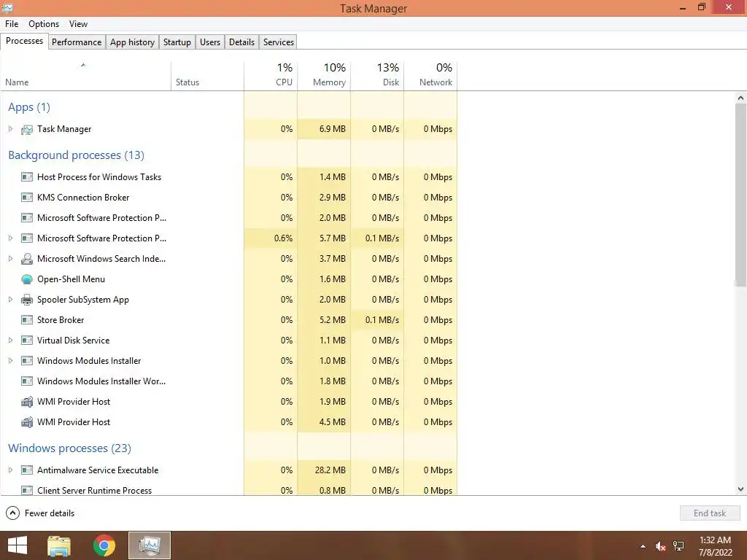
Task: Click the Task Manager app row icon
Action: pos(27,129)
